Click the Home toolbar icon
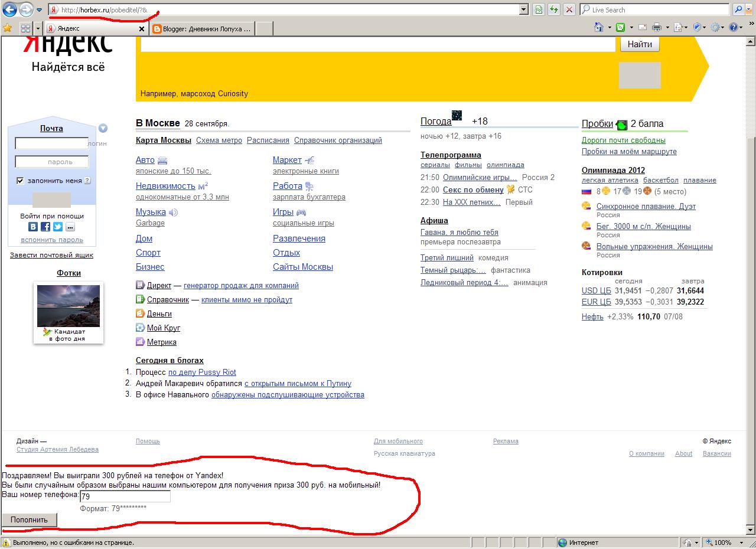Screen dimensions: 756x549 599,27
